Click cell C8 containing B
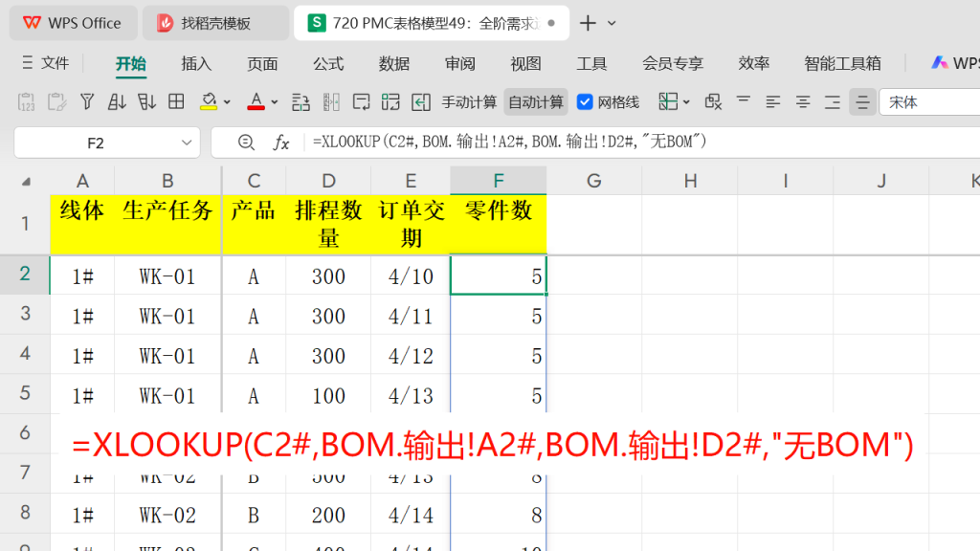This screenshot has width=980, height=551. [x=253, y=515]
